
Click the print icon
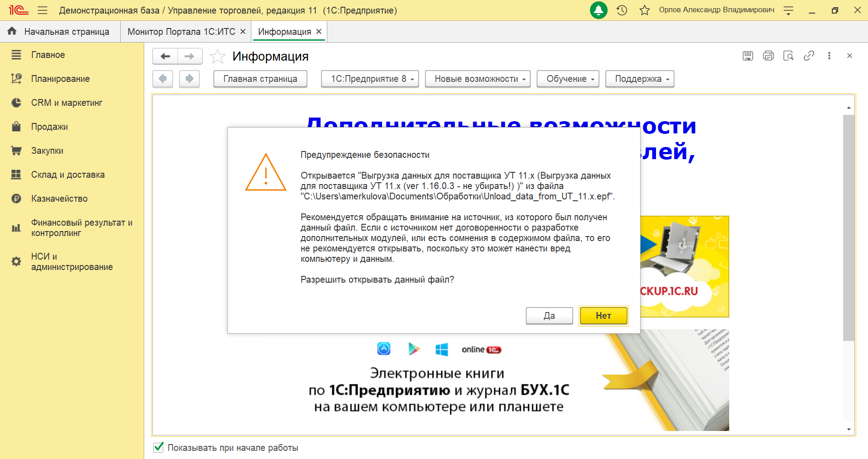click(768, 56)
